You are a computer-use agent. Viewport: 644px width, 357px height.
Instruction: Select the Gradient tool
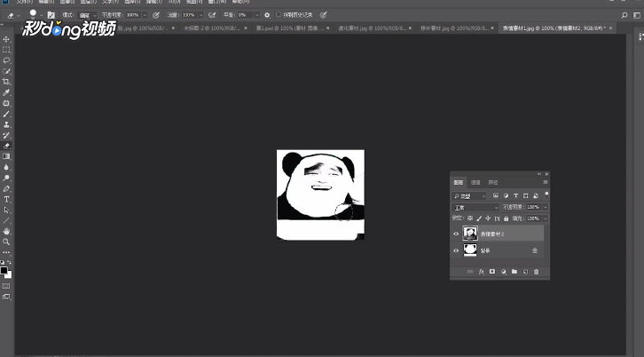click(x=6, y=156)
